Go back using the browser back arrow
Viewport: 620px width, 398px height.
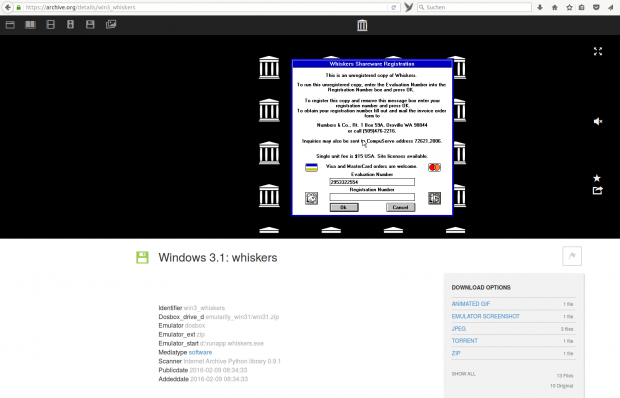coord(8,7)
